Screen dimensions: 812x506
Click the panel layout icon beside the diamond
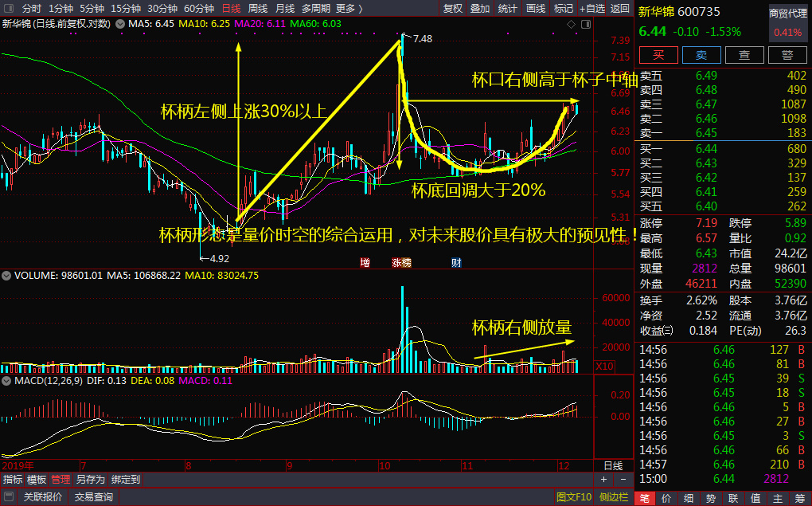point(585,25)
